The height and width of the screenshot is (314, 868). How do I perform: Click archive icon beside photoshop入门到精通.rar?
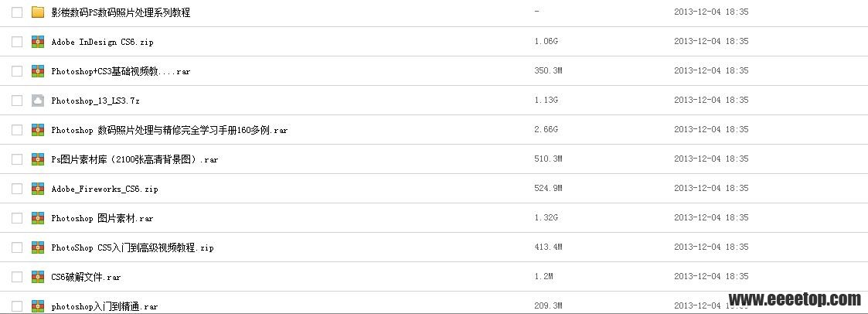(38, 306)
